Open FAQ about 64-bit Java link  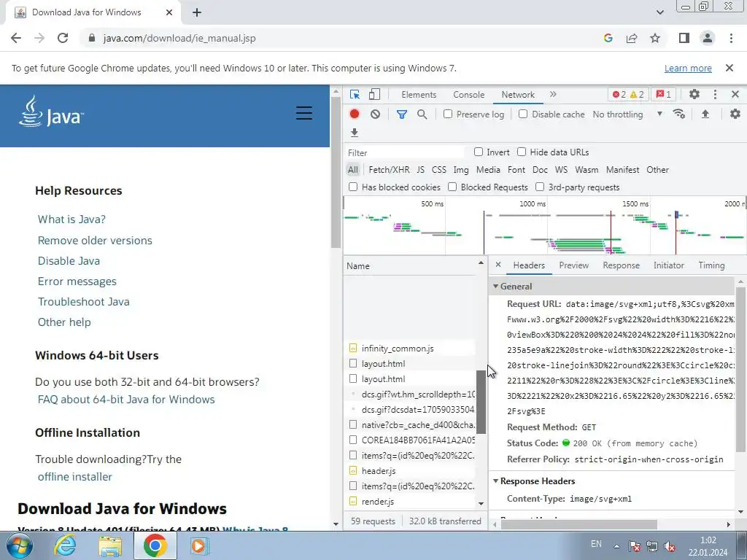click(126, 399)
